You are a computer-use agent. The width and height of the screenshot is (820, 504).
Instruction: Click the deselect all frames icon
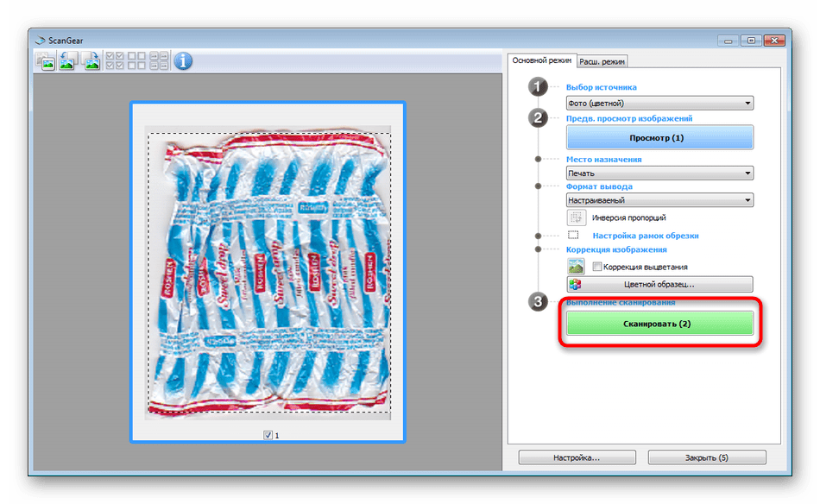[136, 60]
